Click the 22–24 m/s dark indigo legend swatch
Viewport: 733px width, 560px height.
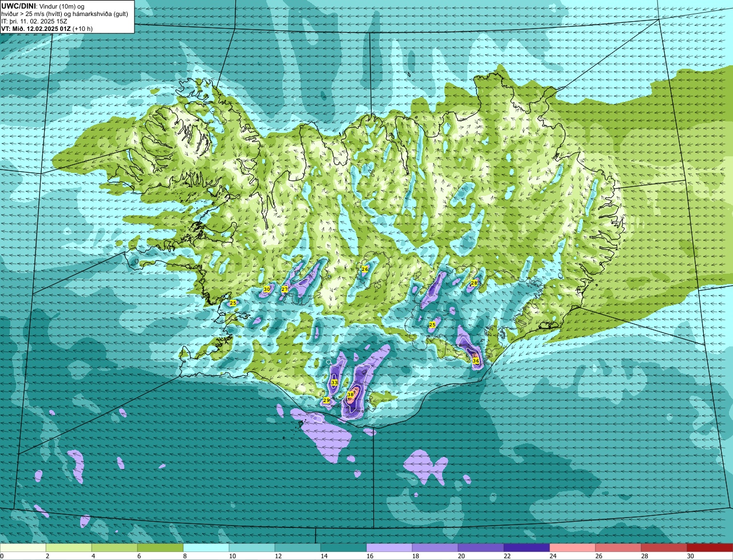click(x=527, y=547)
